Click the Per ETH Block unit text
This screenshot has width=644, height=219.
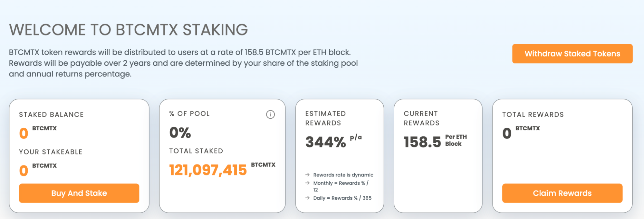[x=456, y=140]
